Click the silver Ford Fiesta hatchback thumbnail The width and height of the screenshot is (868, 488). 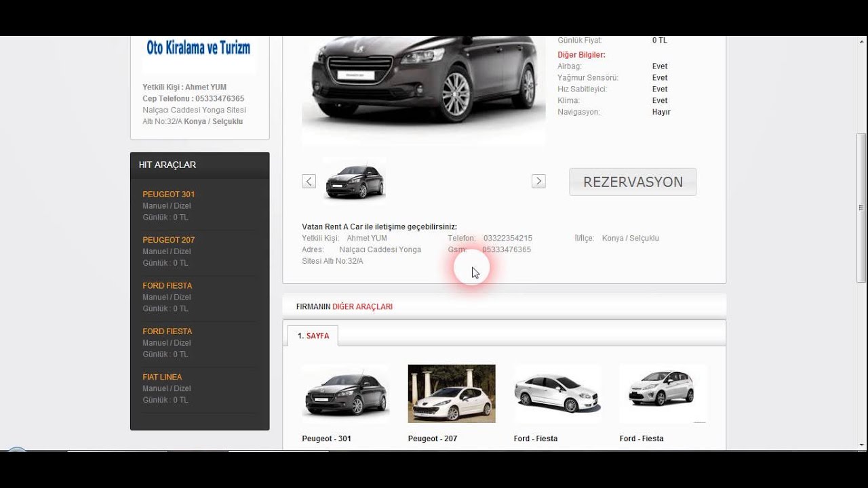click(x=663, y=393)
